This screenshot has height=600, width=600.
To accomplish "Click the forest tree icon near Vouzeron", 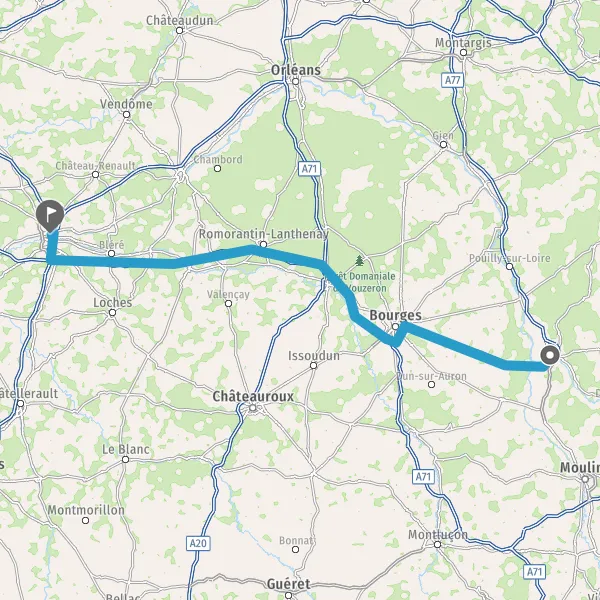I will (x=359, y=261).
